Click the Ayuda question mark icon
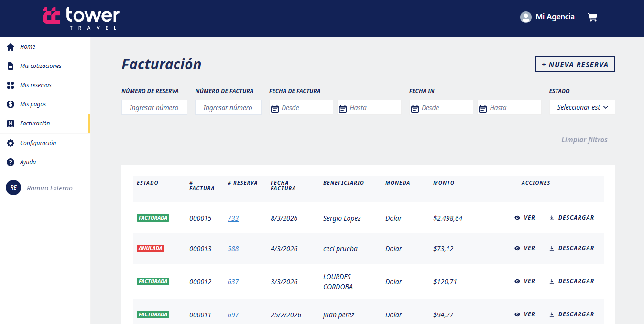The image size is (644, 324). tap(10, 162)
